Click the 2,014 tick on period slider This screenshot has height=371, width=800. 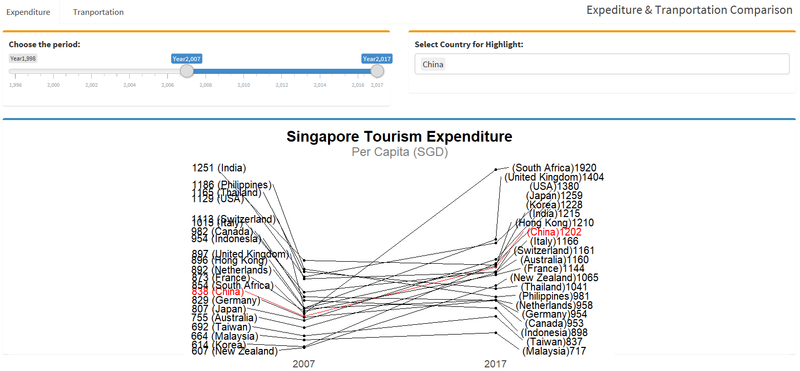[320, 84]
